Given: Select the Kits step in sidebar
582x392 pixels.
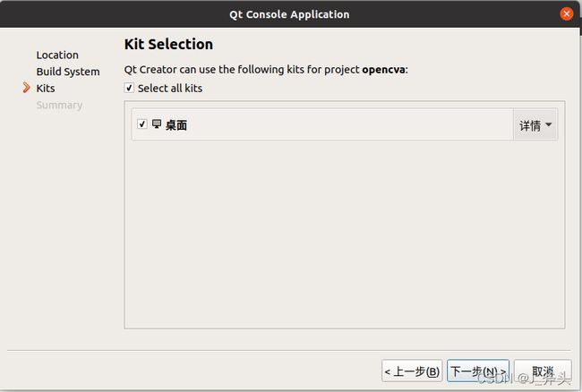Looking at the screenshot, I should pos(46,89).
